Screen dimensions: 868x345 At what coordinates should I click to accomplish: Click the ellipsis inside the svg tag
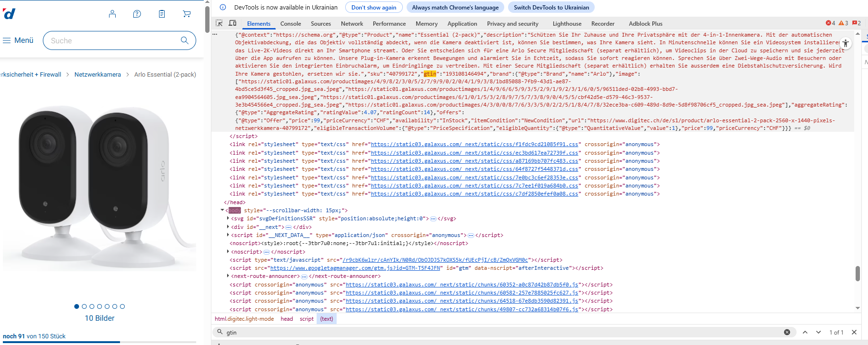pyautogui.click(x=433, y=219)
